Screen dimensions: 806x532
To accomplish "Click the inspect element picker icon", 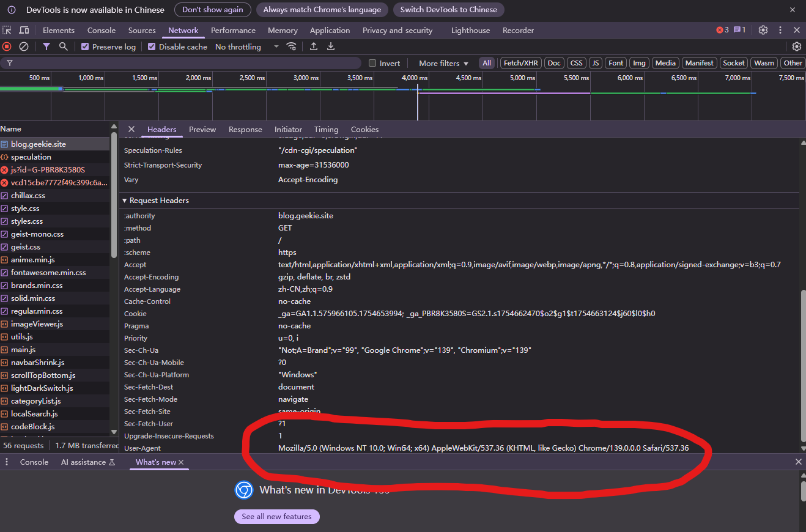I will point(7,30).
